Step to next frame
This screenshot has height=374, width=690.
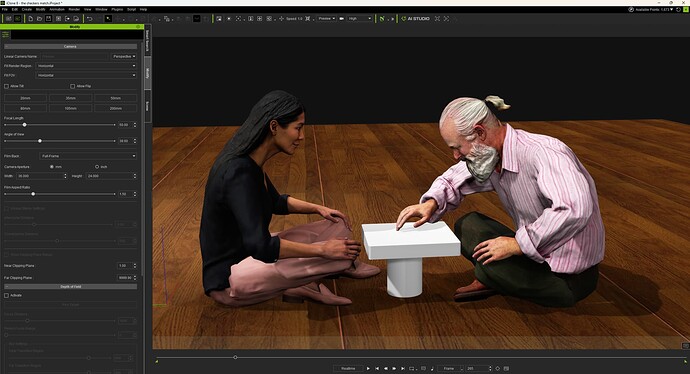click(394, 368)
